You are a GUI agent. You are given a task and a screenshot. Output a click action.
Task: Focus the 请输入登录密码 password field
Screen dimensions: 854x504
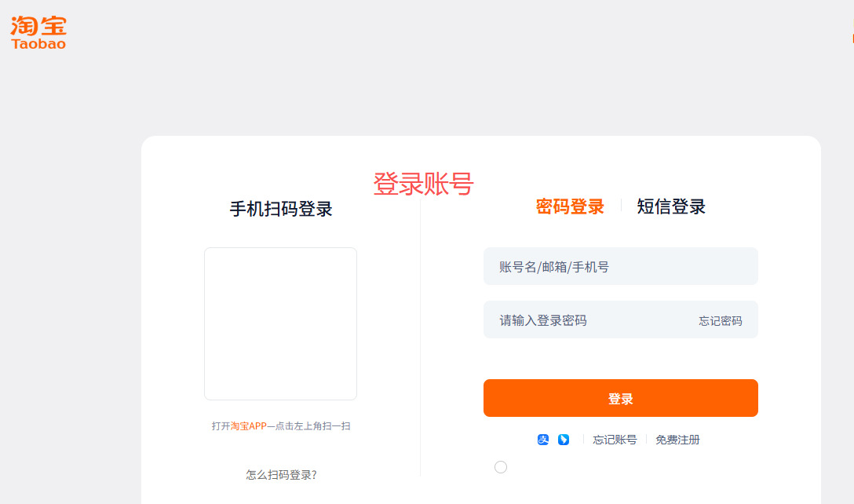click(589, 320)
